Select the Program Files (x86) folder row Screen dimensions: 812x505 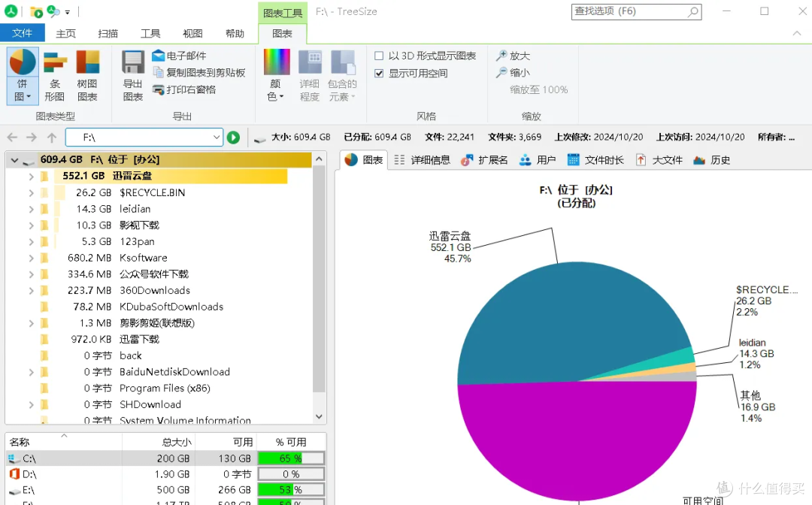pos(159,388)
